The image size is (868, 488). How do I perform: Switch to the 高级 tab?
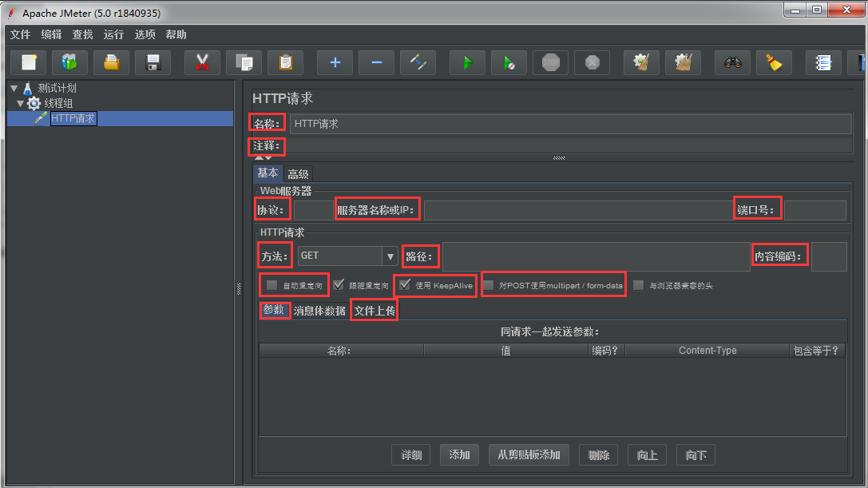(x=299, y=174)
